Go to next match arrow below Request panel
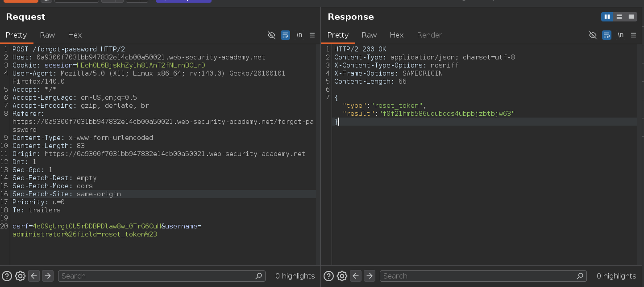 48,276
